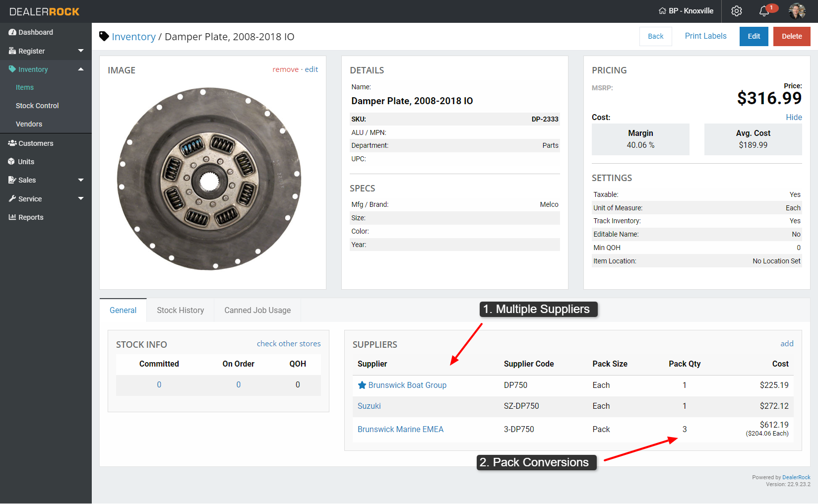
Task: Edit the item image
Action: click(x=312, y=69)
